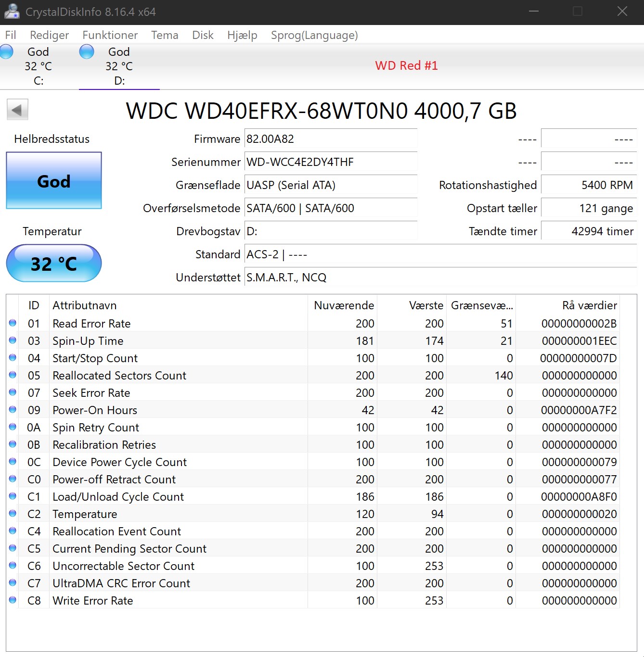Viewport: 644px width, 657px height.
Task: Click the Drevbogstav field showing D:
Action: coord(331,231)
